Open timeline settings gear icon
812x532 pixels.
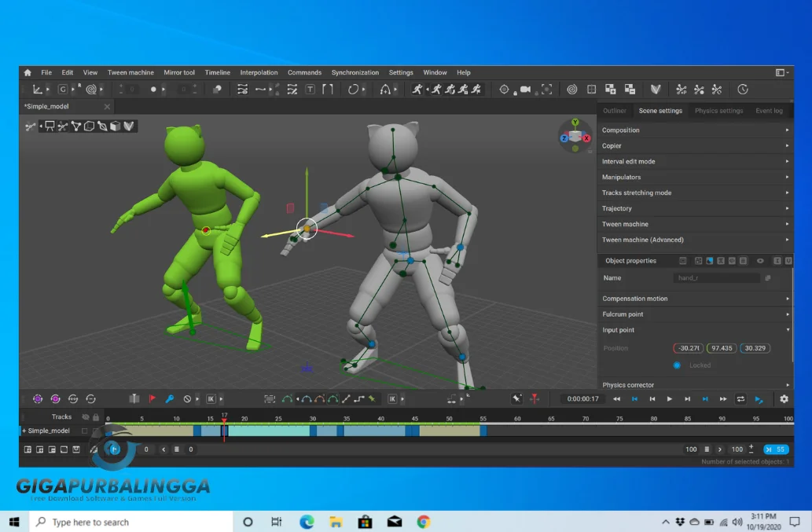click(784, 399)
